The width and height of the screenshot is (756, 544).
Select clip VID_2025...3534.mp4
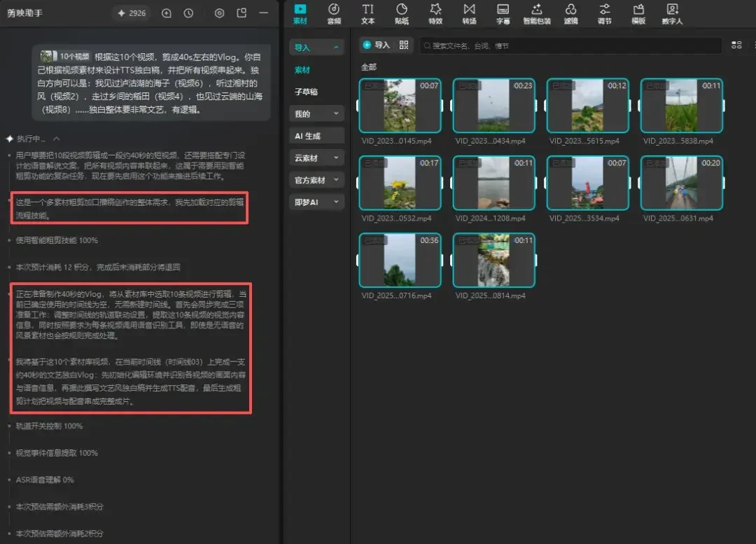click(x=588, y=183)
